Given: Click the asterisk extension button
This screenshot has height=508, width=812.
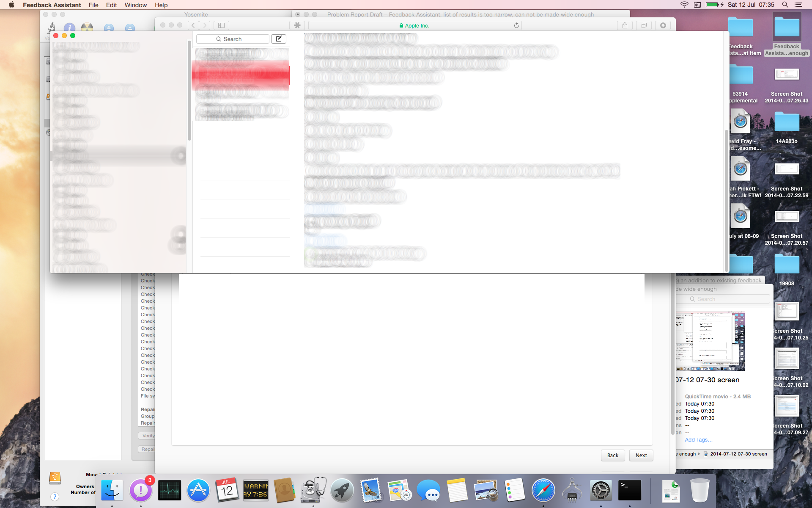Looking at the screenshot, I should (x=297, y=25).
